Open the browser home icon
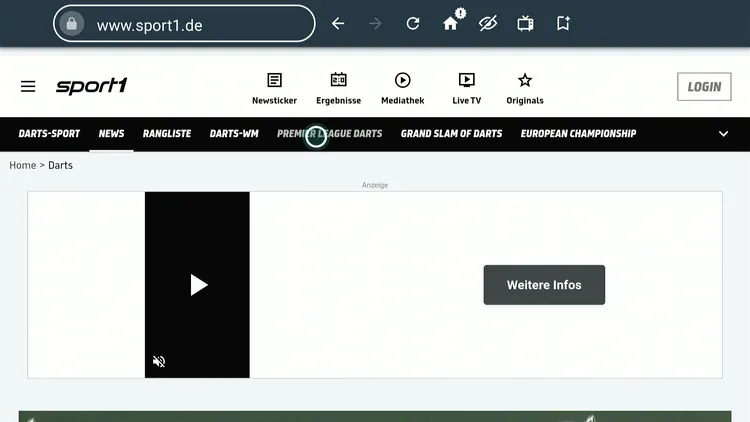This screenshot has height=422, width=750. 451,22
